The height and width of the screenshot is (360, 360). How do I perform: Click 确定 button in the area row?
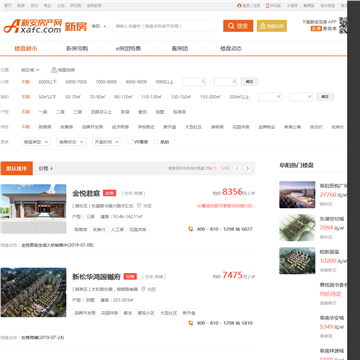pyautogui.click(x=325, y=97)
